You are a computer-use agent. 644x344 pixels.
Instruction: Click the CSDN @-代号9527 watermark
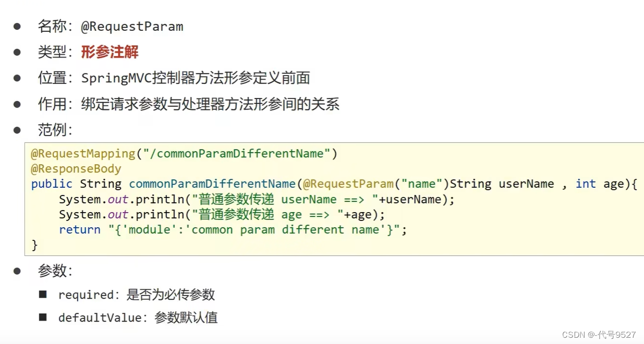(599, 335)
